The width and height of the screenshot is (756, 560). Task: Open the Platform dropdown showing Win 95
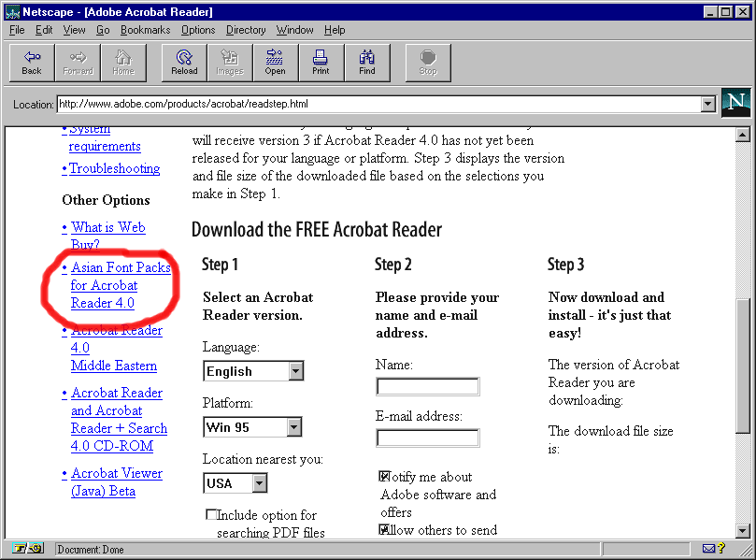[293, 427]
